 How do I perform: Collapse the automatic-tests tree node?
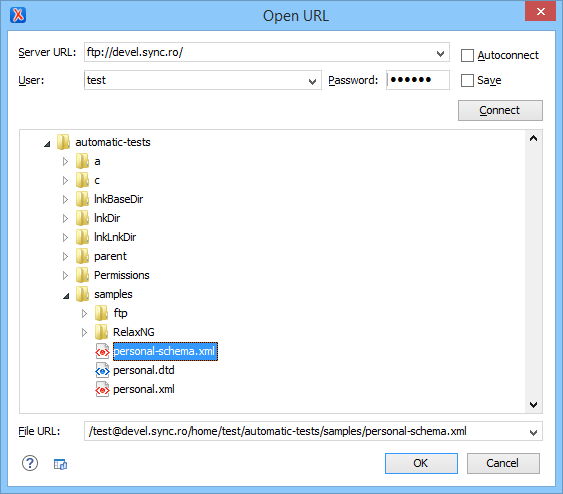click(x=47, y=144)
